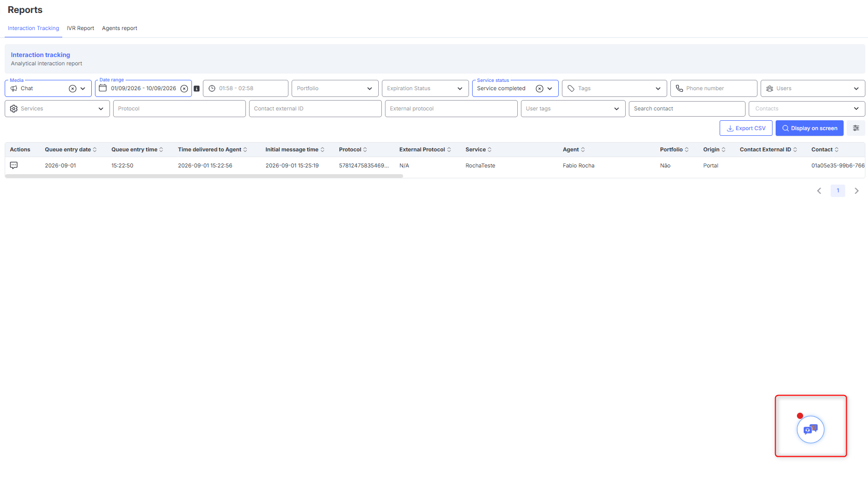Switch to the Agents report tab
This screenshot has width=868, height=478.
click(x=120, y=29)
